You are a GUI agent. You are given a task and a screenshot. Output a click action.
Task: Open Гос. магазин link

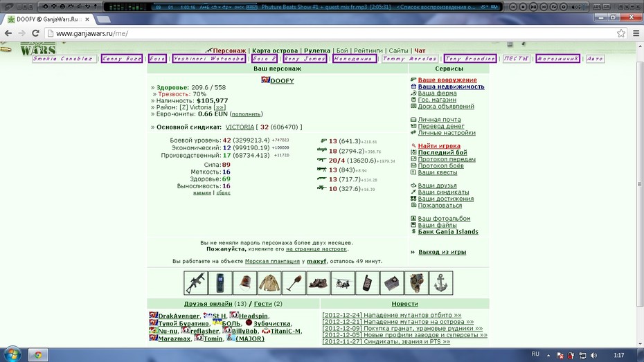point(437,100)
